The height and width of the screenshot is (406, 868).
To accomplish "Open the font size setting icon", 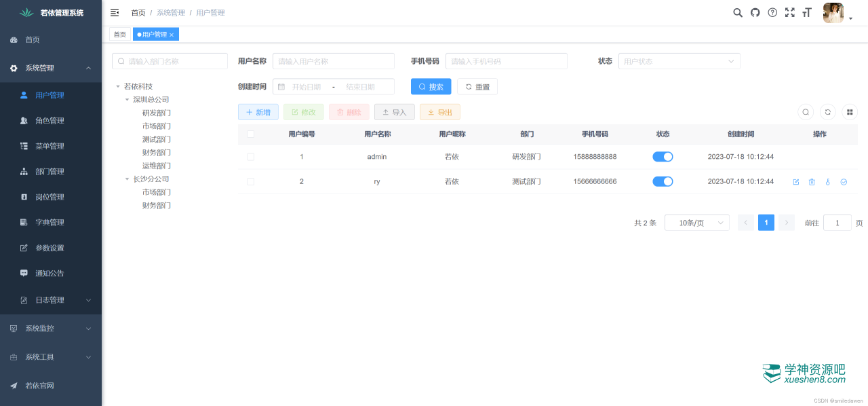I will [x=807, y=13].
